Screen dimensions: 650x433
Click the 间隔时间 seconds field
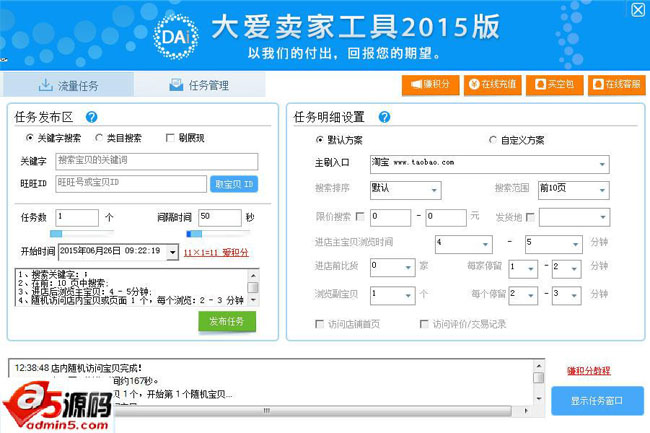click(x=220, y=218)
